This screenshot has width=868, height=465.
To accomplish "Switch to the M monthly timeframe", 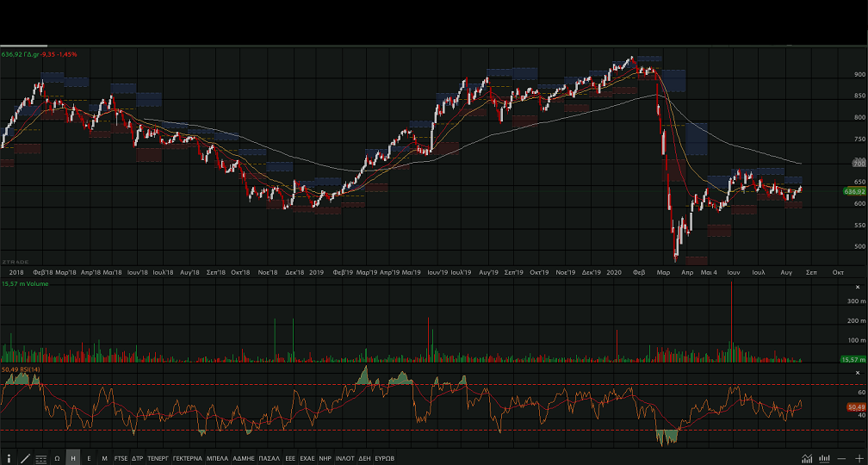I will point(104,458).
